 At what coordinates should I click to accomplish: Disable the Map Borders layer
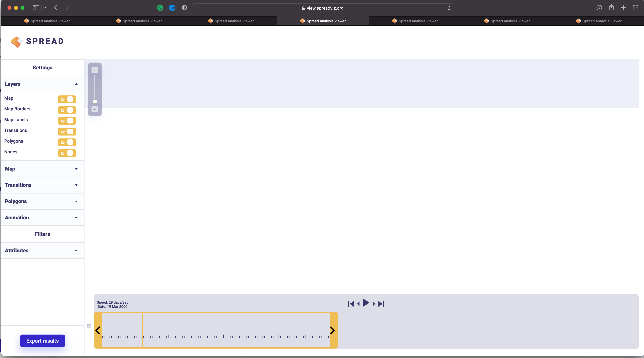pos(67,110)
